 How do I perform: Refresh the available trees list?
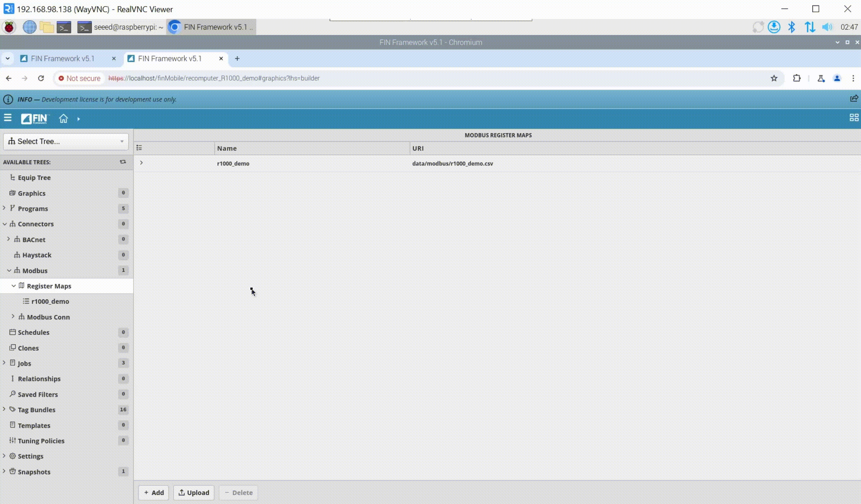tap(123, 162)
